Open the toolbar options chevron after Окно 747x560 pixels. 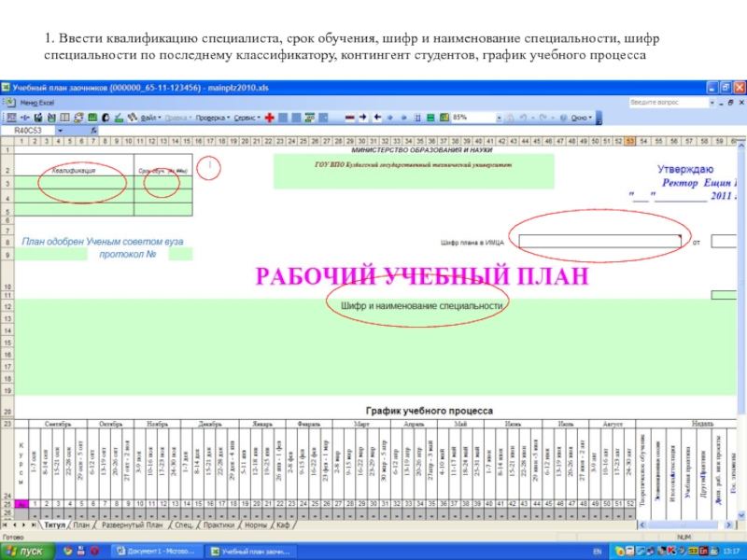pos(599,118)
